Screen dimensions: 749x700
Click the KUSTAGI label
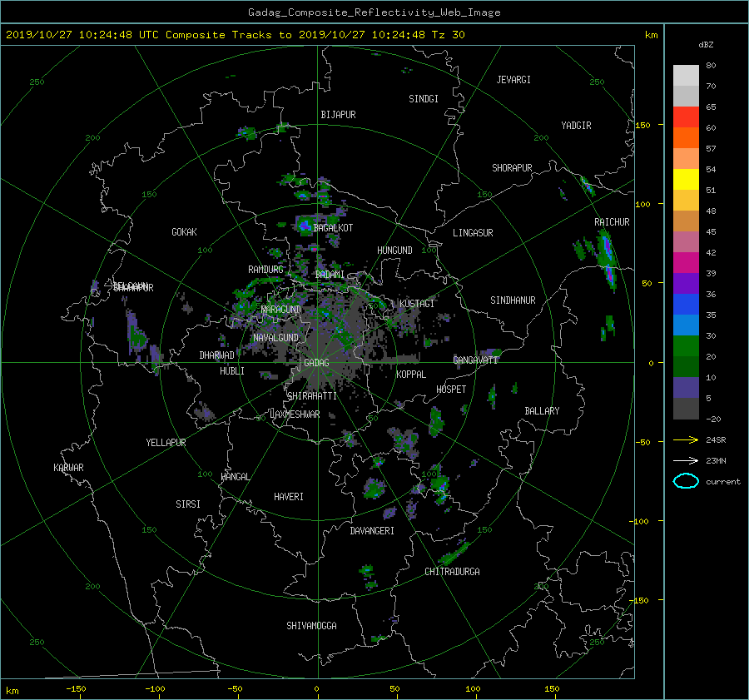417,304
